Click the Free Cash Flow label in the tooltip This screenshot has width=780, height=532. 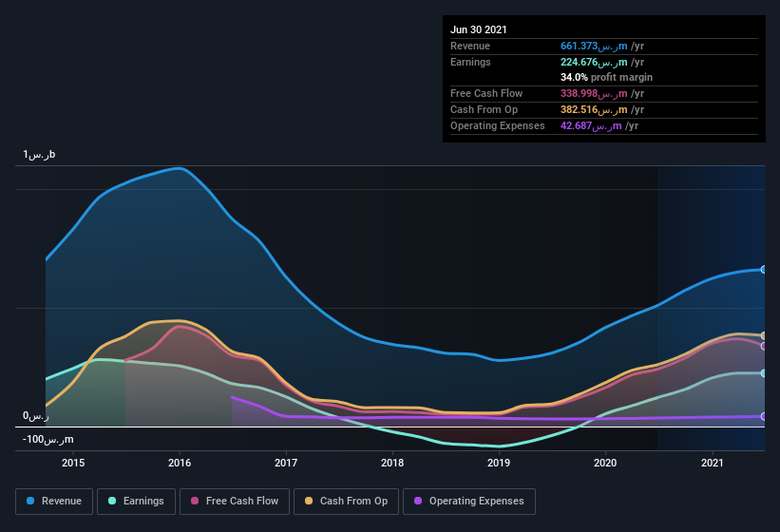pos(486,93)
